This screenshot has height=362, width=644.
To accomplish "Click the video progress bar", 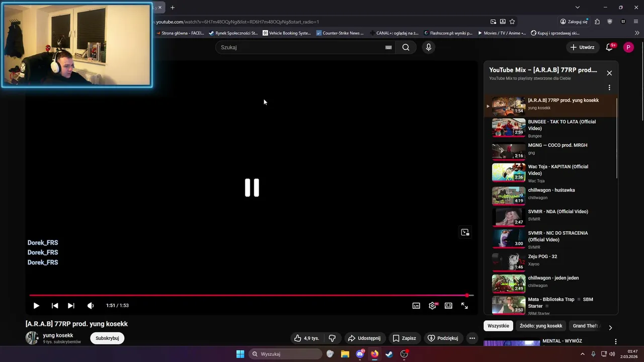I will [x=251, y=295].
